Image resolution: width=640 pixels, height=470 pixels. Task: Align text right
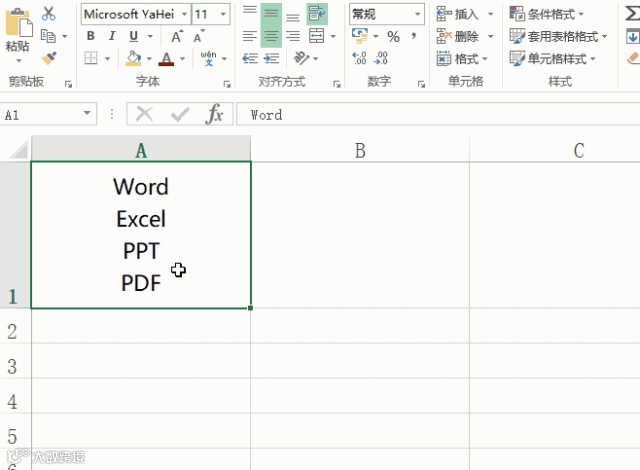[293, 36]
